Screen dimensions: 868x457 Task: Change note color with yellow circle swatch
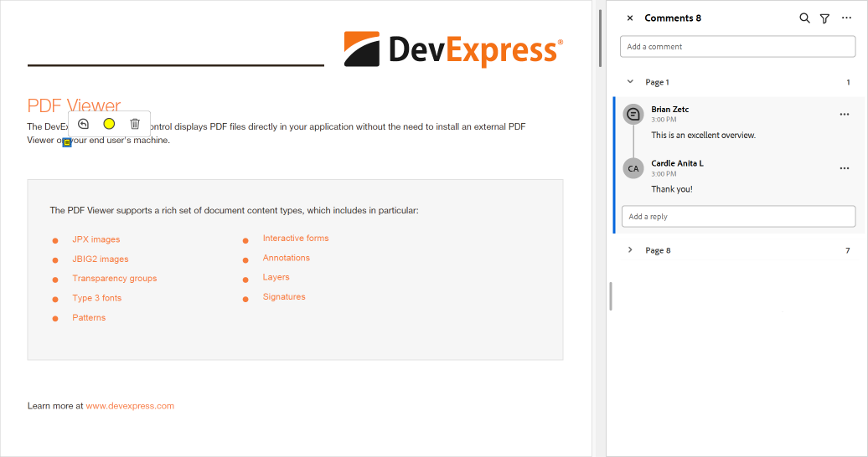(109, 124)
